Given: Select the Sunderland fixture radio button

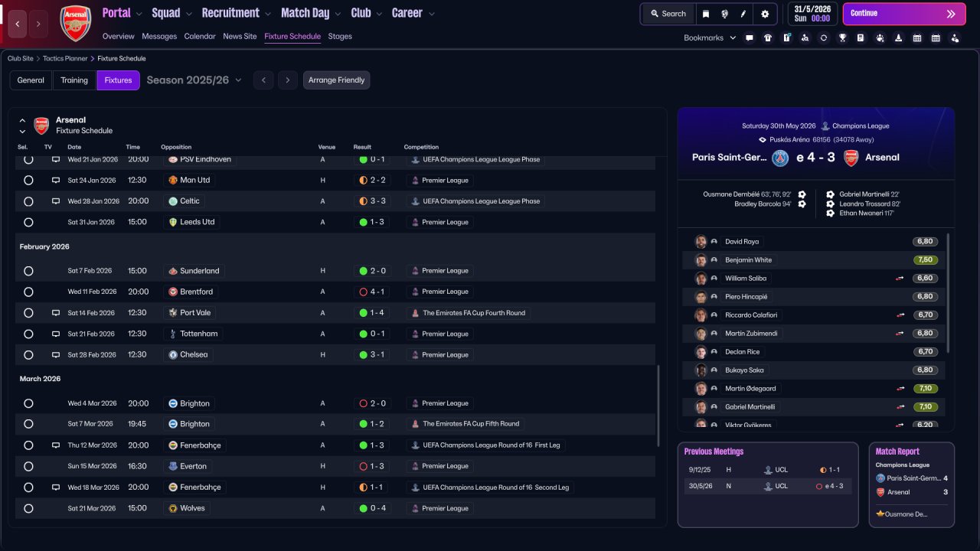Looking at the screenshot, I should [28, 271].
